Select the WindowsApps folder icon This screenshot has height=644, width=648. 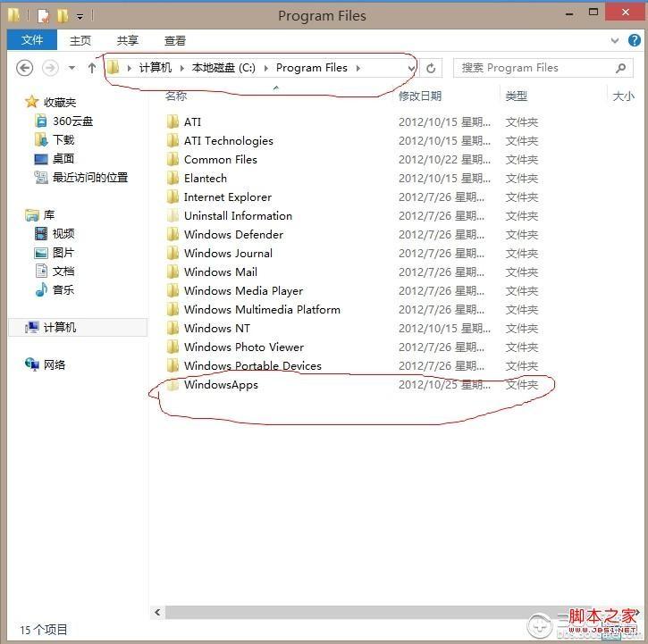(173, 385)
